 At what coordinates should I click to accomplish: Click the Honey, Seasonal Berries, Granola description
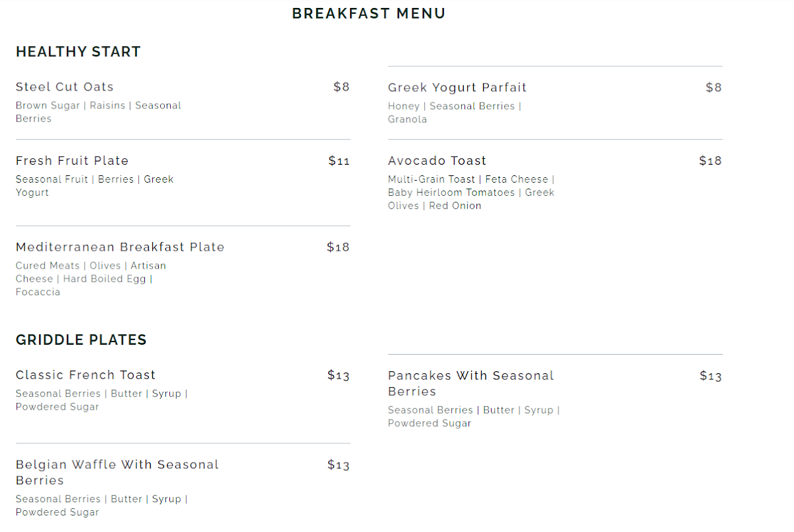tap(455, 112)
